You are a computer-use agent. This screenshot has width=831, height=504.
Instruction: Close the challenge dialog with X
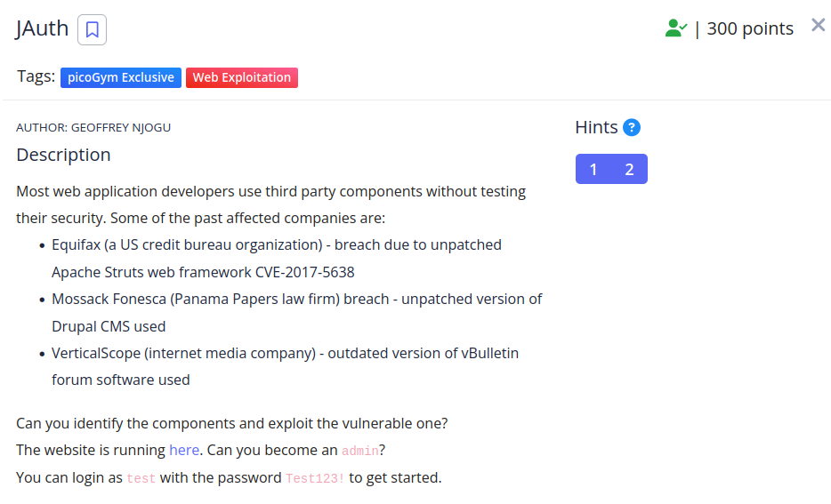click(x=818, y=25)
